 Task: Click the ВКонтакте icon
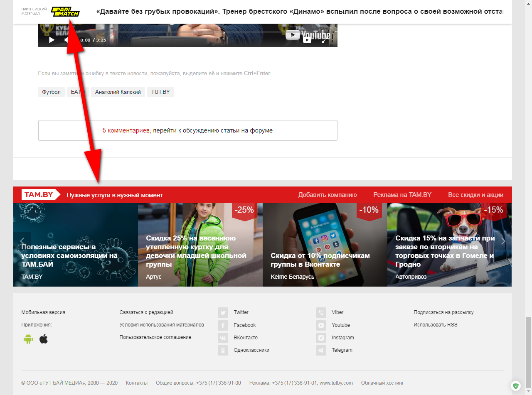coord(223,338)
